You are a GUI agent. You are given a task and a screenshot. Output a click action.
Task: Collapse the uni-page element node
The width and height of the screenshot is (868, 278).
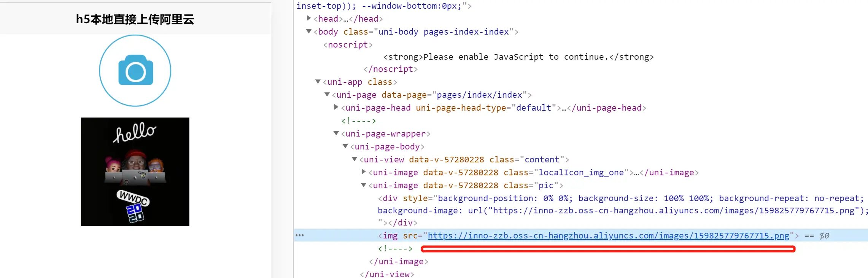[327, 94]
